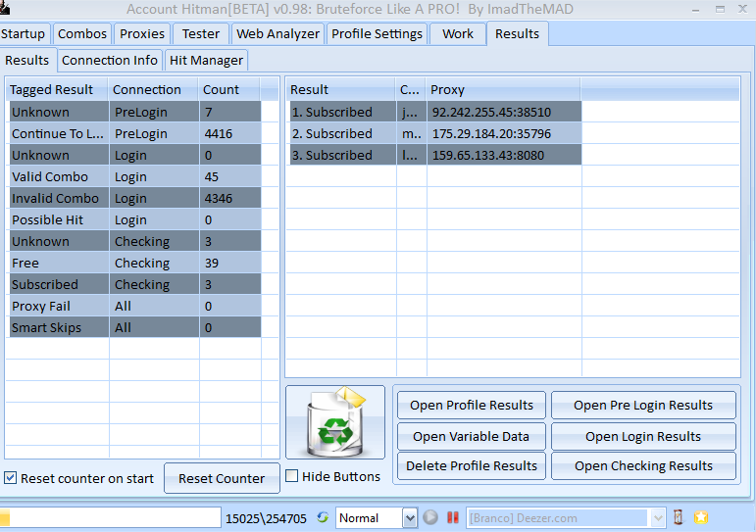Open the Web Analyzer tab

(x=277, y=33)
